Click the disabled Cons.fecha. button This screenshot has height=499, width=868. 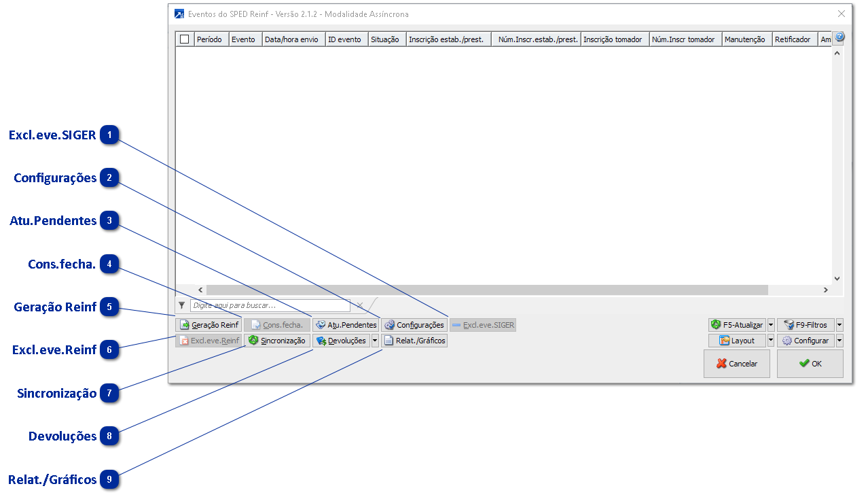(x=277, y=325)
